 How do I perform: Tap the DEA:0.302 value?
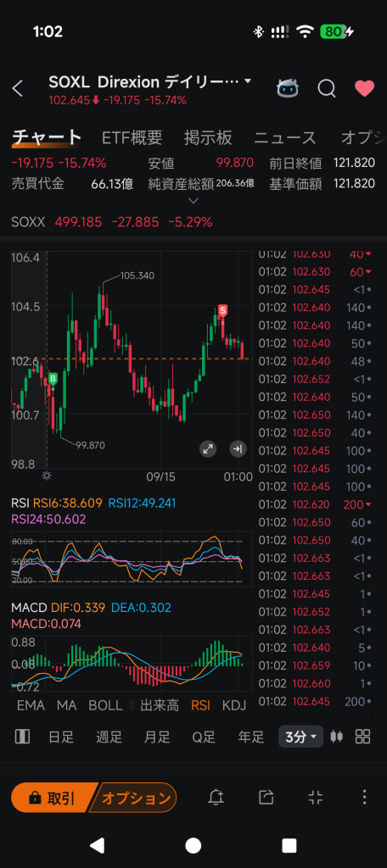[142, 608]
